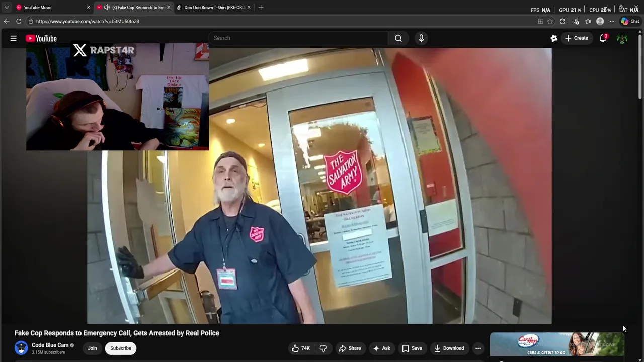The height and width of the screenshot is (362, 644).
Task: Focus the YouTube search box
Action: 297,38
